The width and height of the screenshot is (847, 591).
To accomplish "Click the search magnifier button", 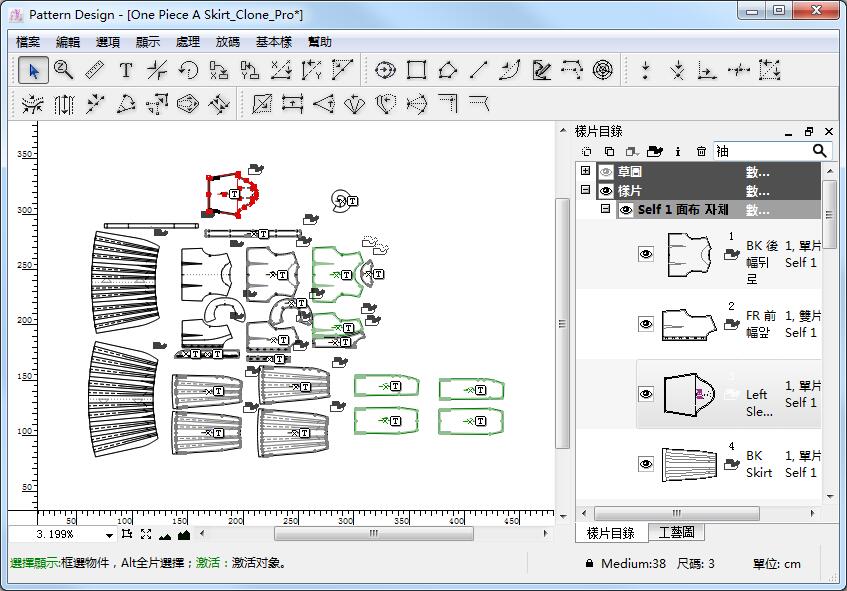I will (x=820, y=151).
